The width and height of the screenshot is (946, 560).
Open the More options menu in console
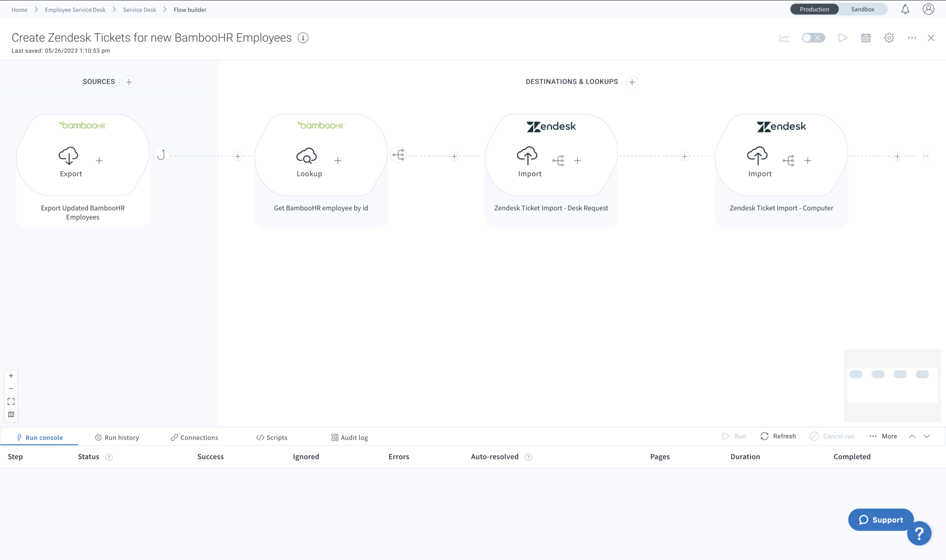(883, 436)
